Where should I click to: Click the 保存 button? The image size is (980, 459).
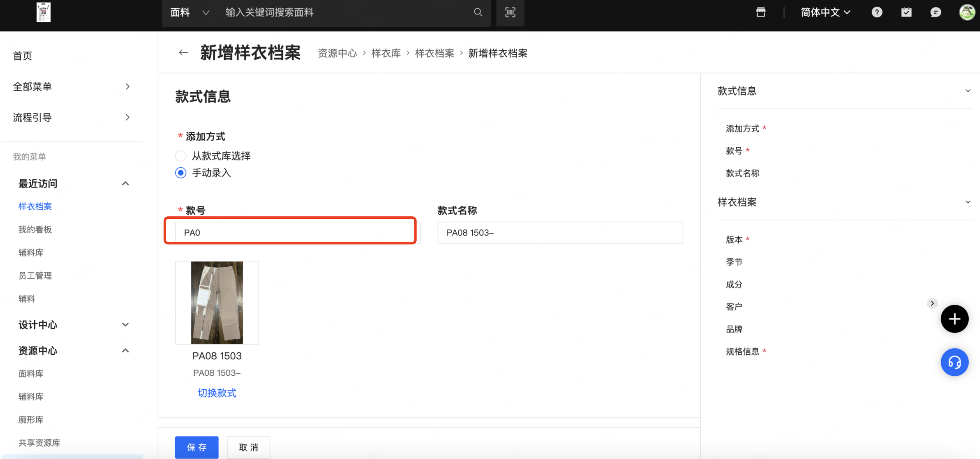[196, 447]
